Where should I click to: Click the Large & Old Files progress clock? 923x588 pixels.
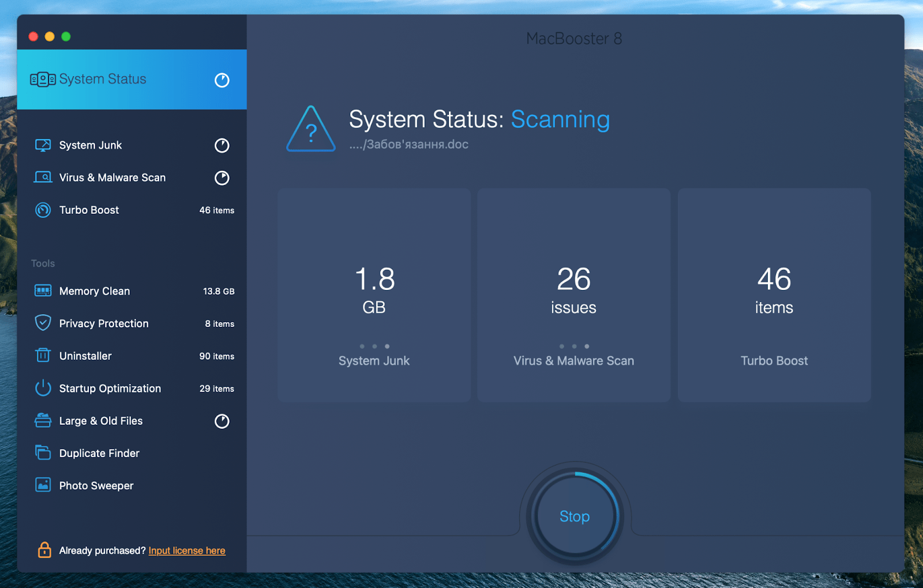pos(222,421)
